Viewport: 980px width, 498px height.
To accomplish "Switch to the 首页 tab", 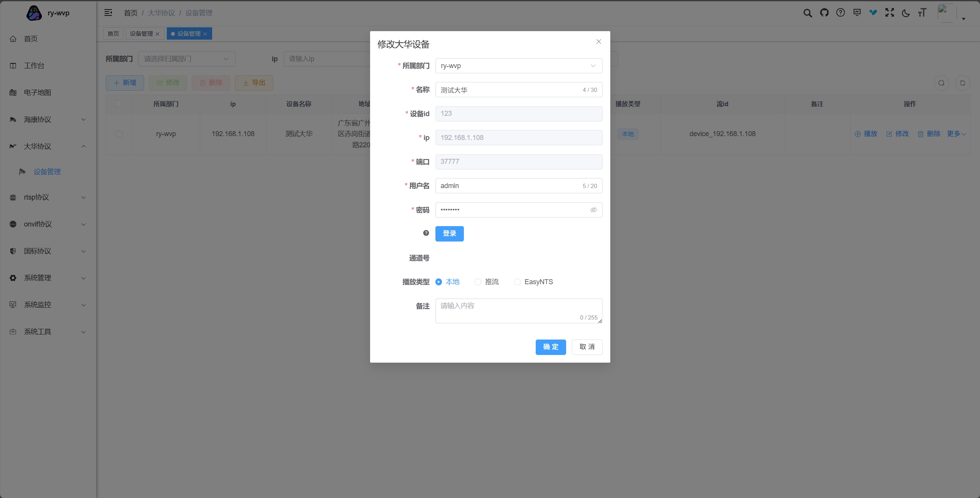I will tap(113, 33).
